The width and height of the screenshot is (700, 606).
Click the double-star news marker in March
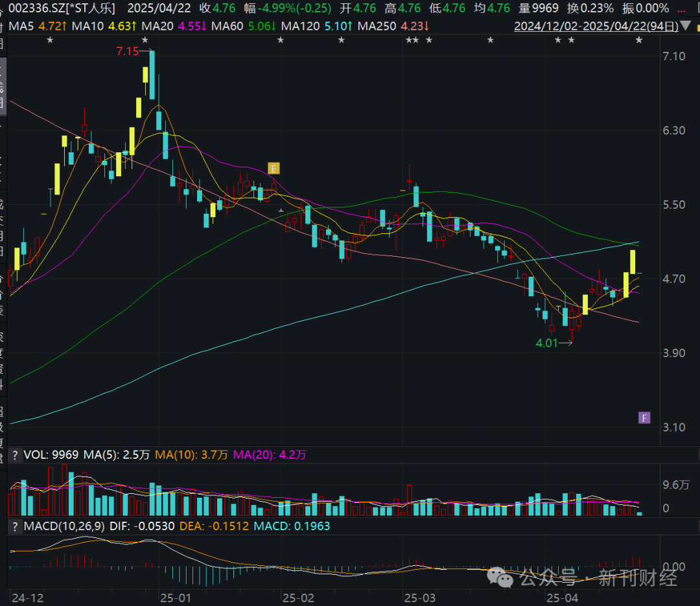click(x=412, y=40)
